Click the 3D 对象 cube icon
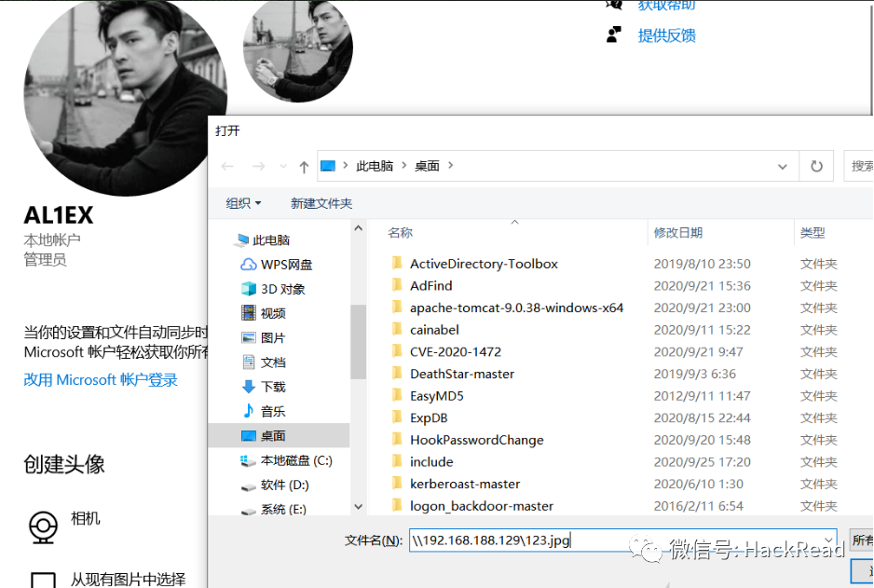Viewport: 874px width, 588px height. [x=248, y=289]
